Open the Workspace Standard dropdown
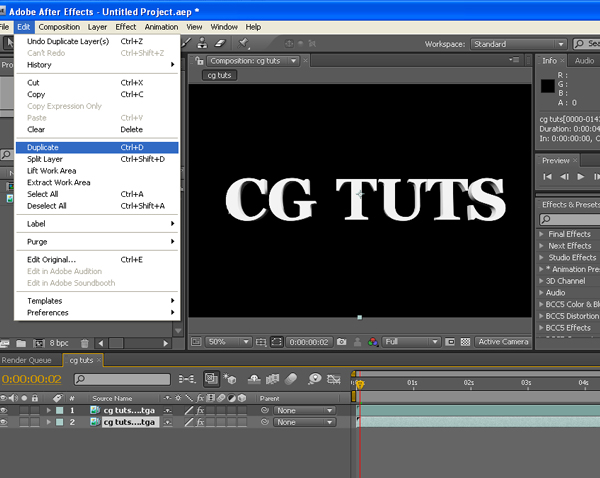The width and height of the screenshot is (600, 478). tap(515, 44)
